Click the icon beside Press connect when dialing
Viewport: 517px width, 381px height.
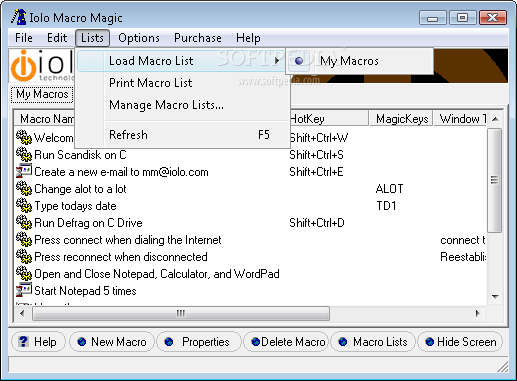24,239
